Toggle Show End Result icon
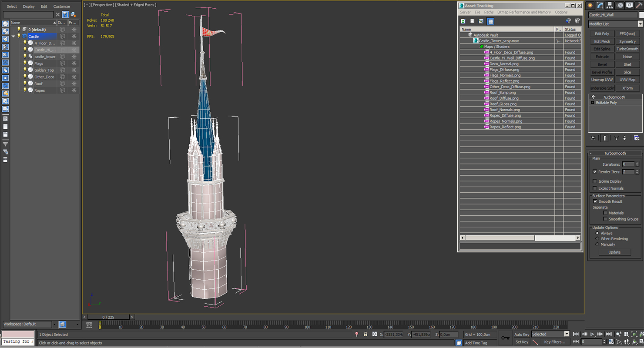This screenshot has width=644, height=348. (x=604, y=138)
